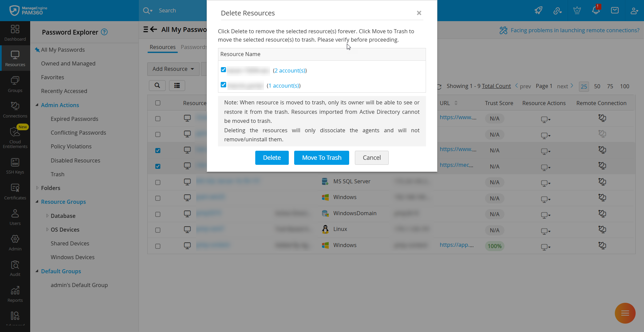The height and width of the screenshot is (332, 644).
Task: Open the orange floating menu button
Action: [x=625, y=313]
